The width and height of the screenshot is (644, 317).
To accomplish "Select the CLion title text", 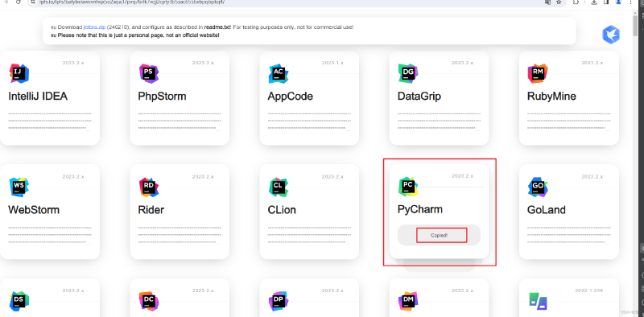I will (282, 210).
